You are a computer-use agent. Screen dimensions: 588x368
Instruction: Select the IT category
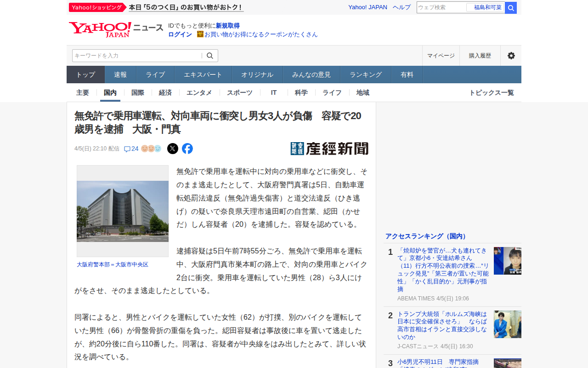tap(274, 92)
